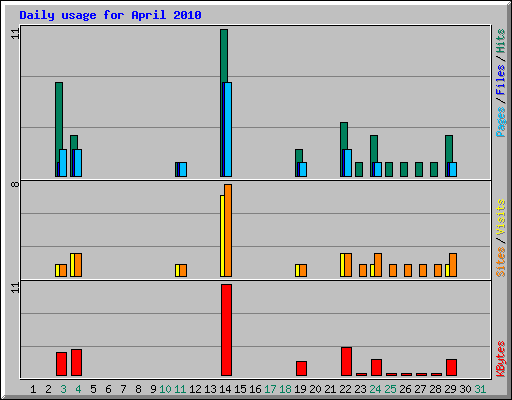Viewport: 512px width, 400px height.
Task: Click day label "9" on the x-axis
Action: point(153,389)
